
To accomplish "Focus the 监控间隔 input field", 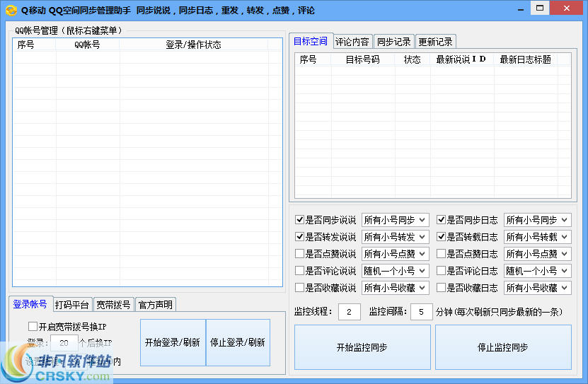I will (422, 312).
